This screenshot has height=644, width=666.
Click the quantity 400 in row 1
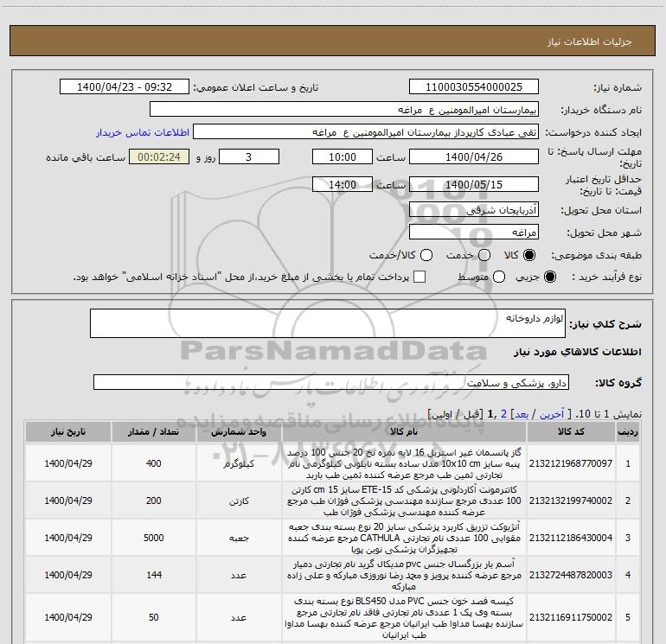(x=153, y=463)
